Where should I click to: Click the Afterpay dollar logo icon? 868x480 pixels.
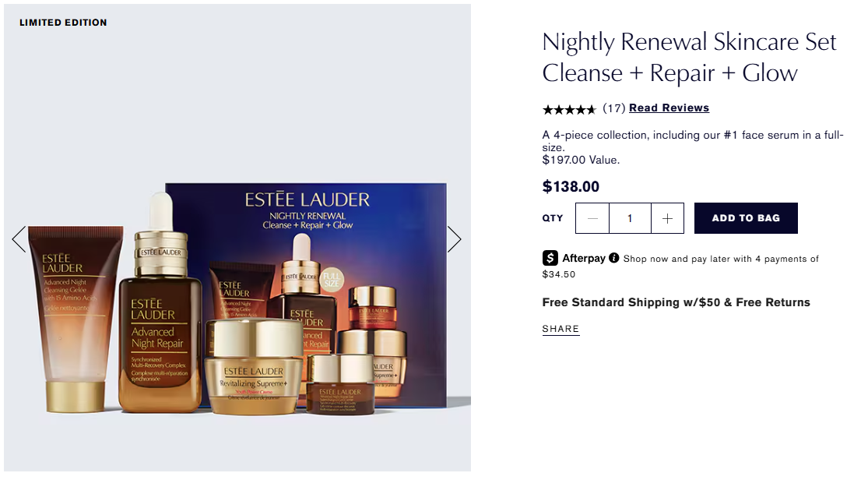550,258
